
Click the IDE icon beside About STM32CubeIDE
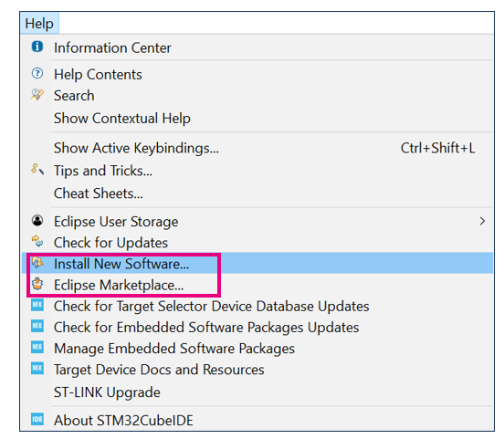click(x=37, y=419)
